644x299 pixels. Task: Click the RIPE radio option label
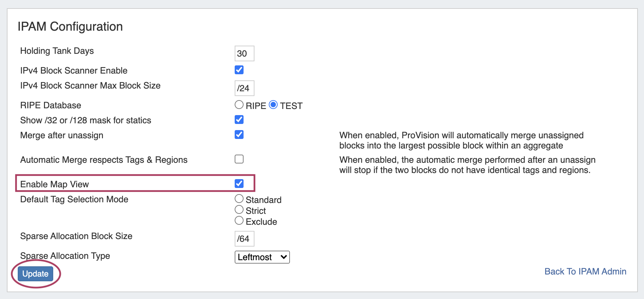point(256,106)
